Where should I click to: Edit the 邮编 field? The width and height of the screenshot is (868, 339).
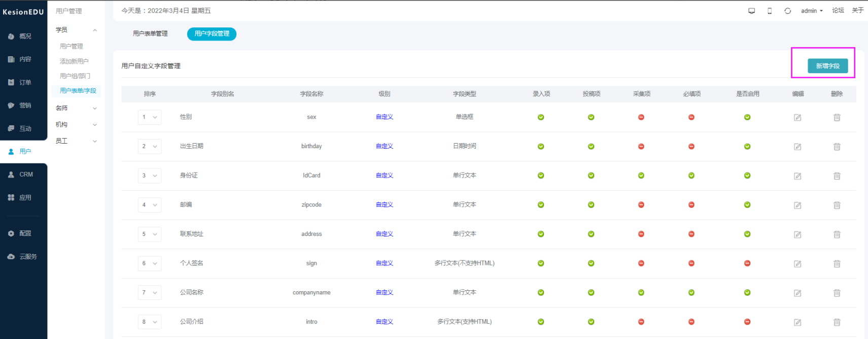tap(797, 205)
